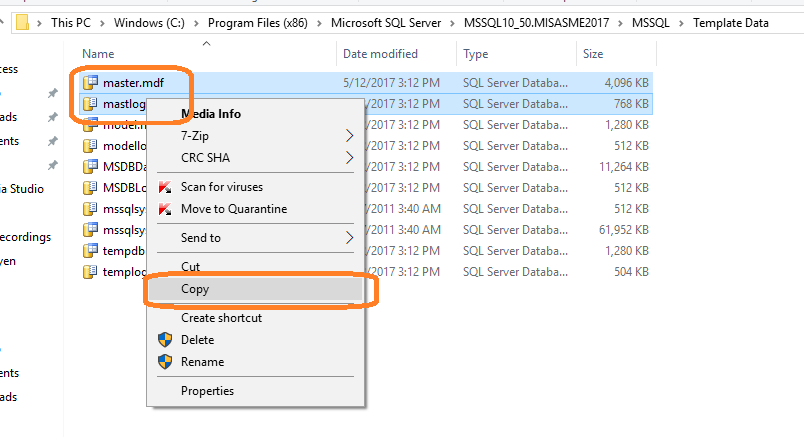
Task: Open the 'ecordings' item in the navigation pane
Action: click(x=26, y=237)
